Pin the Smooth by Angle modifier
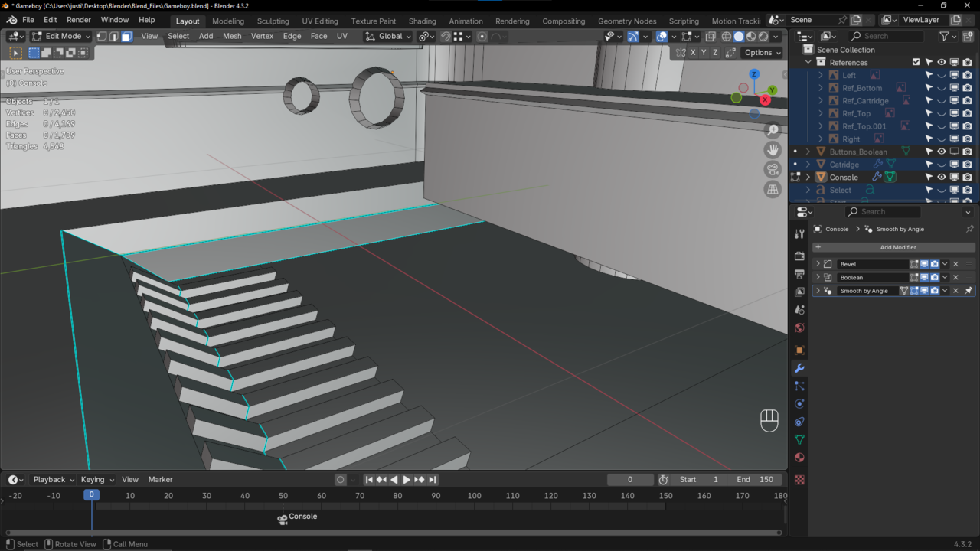The image size is (980, 551). coord(969,291)
